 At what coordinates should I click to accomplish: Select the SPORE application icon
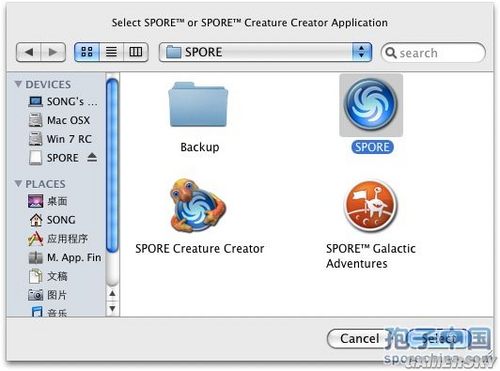(x=371, y=105)
